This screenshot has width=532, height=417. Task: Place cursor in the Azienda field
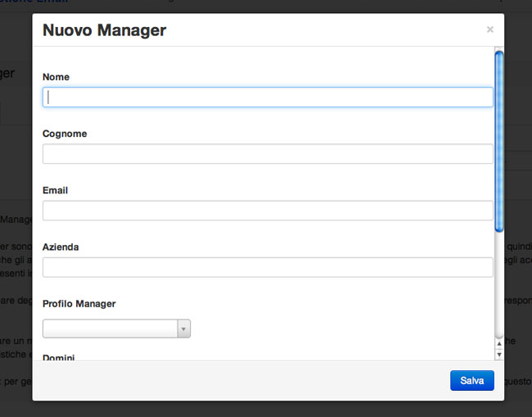click(x=268, y=267)
